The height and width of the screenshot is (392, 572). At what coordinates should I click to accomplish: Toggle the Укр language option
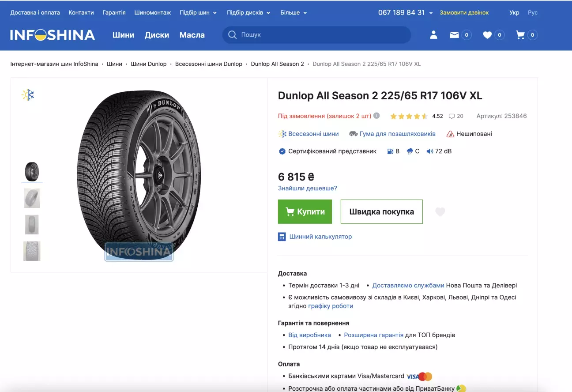pos(514,12)
